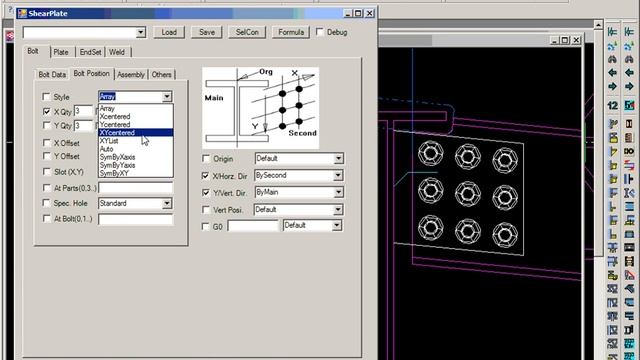Image resolution: width=640 pixels, height=360 pixels.
Task: Open the top preset combo box dropdown
Action: (140, 32)
